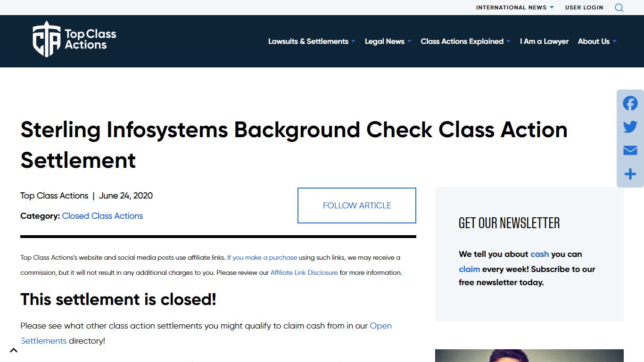The height and width of the screenshot is (362, 644).
Task: Expand Lawsuits & Settlements menu
Action: [x=312, y=41]
